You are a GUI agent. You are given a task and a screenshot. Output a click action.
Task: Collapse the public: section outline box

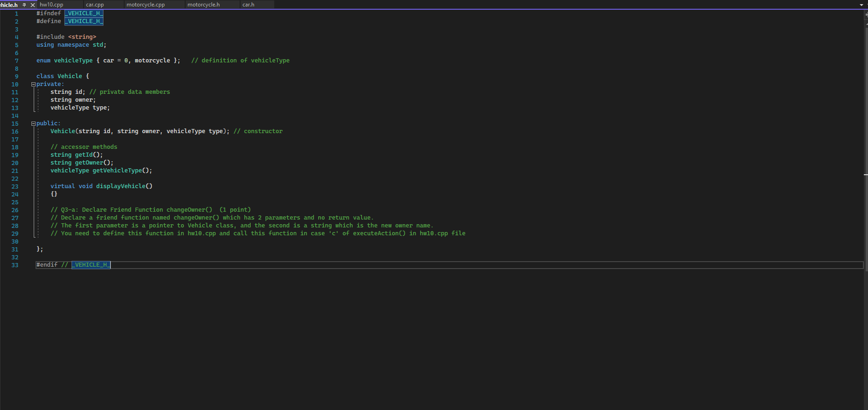[33, 123]
